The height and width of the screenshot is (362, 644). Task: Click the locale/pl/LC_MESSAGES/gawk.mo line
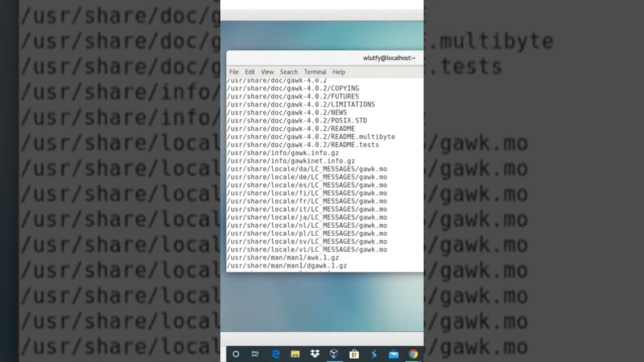pyautogui.click(x=307, y=233)
